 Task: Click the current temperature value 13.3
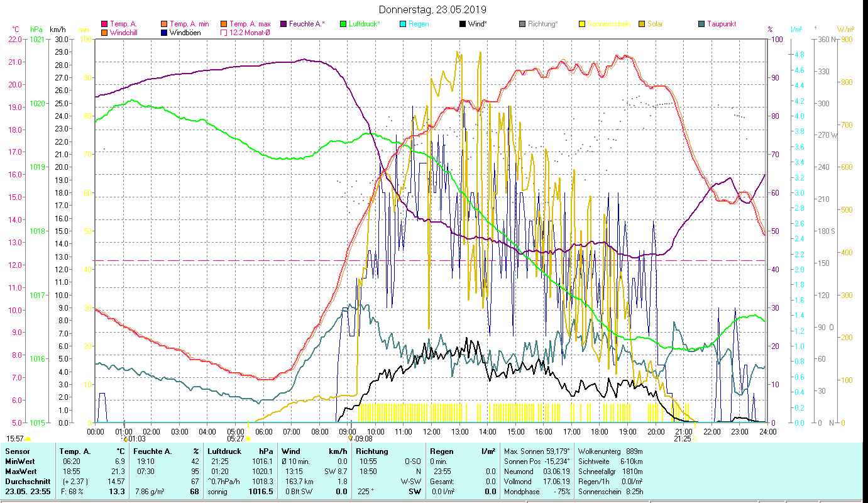pos(118,492)
